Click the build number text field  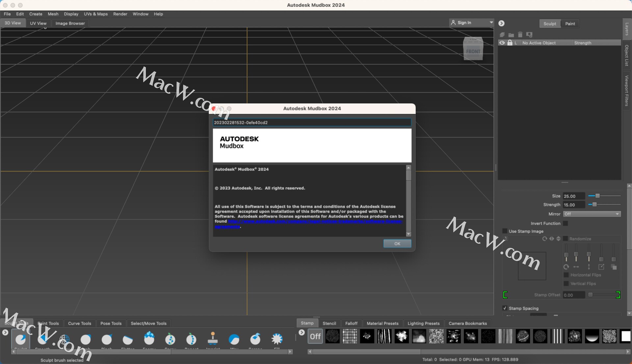pyautogui.click(x=312, y=122)
